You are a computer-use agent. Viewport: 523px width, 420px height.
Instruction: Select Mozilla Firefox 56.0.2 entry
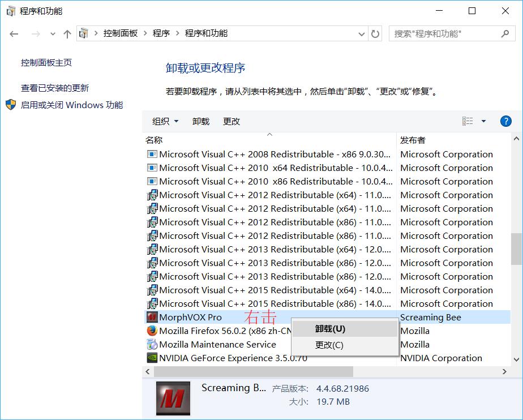(x=225, y=331)
